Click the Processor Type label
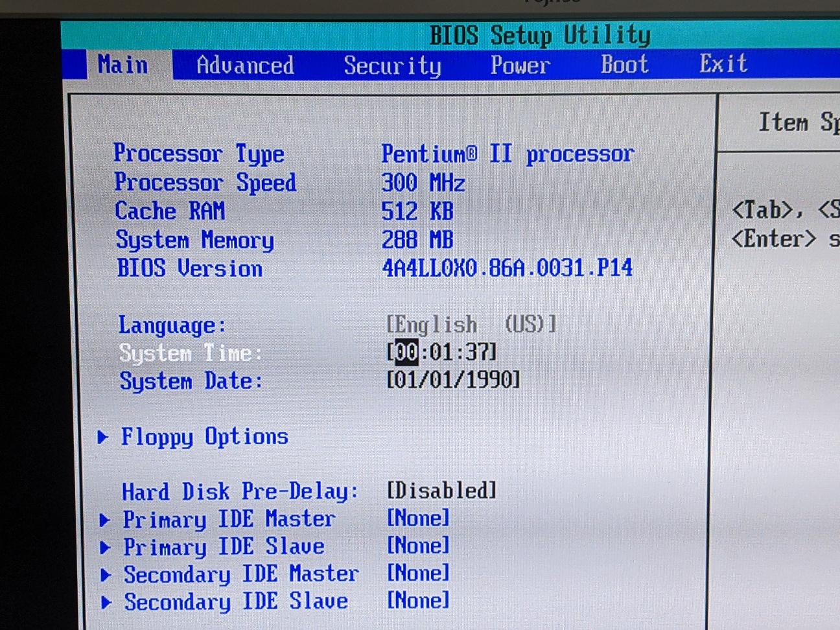The image size is (840, 630). [x=199, y=154]
